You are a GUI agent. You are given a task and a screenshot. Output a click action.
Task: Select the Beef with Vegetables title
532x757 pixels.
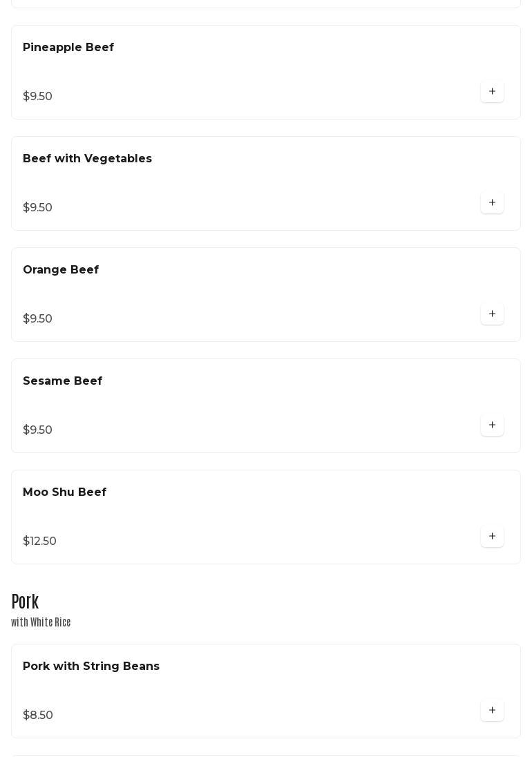click(x=87, y=159)
